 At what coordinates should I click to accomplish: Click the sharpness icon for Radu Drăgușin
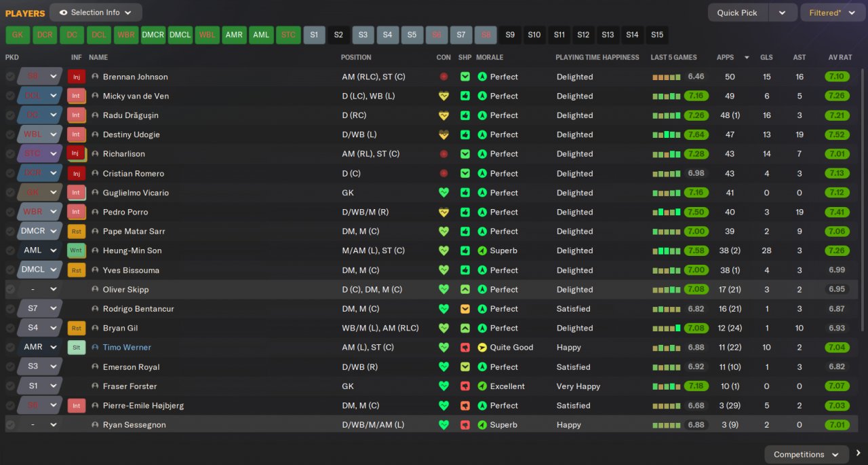coord(465,115)
